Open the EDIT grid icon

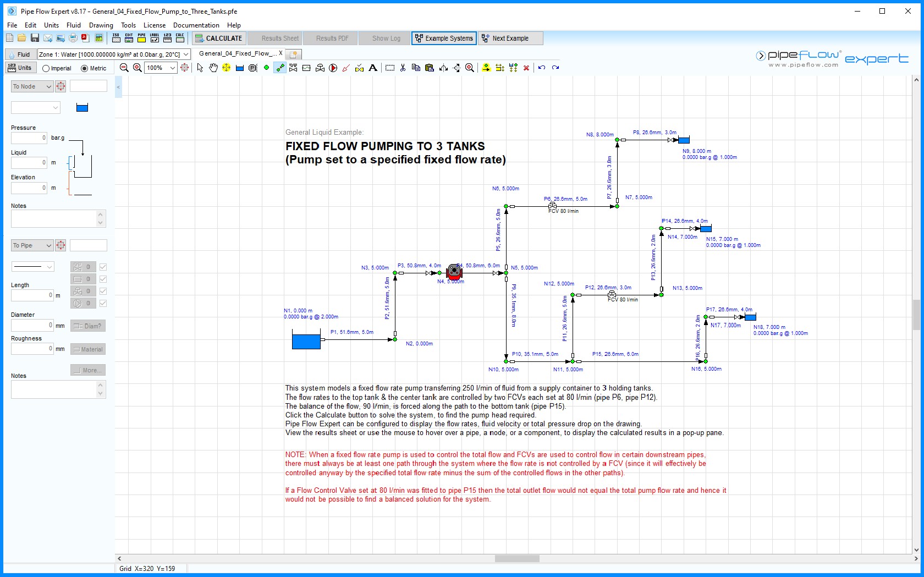coord(129,38)
